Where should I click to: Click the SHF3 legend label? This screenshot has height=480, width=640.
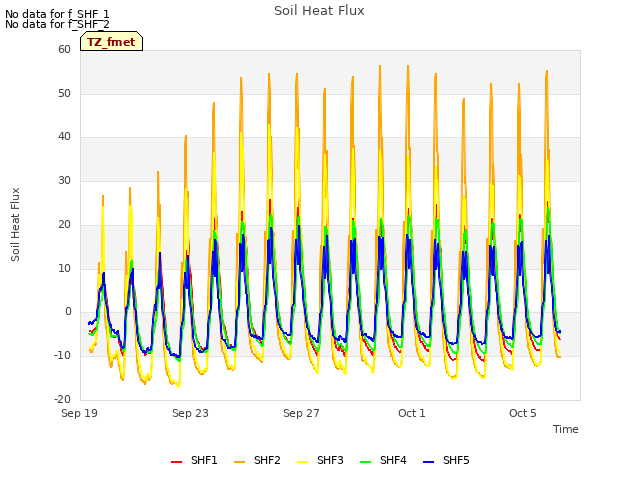330,460
